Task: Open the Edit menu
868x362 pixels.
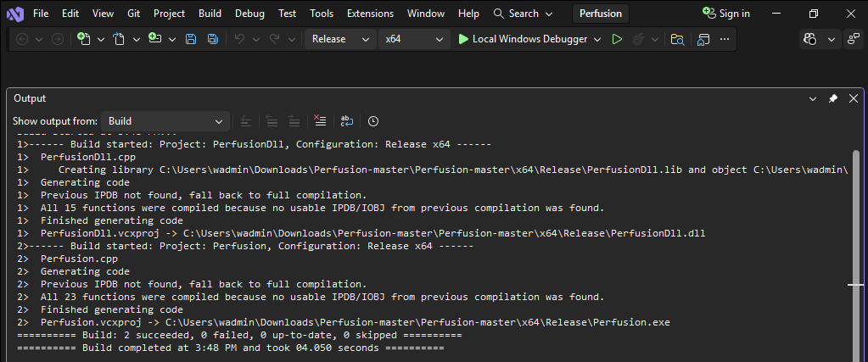Action: (x=70, y=14)
